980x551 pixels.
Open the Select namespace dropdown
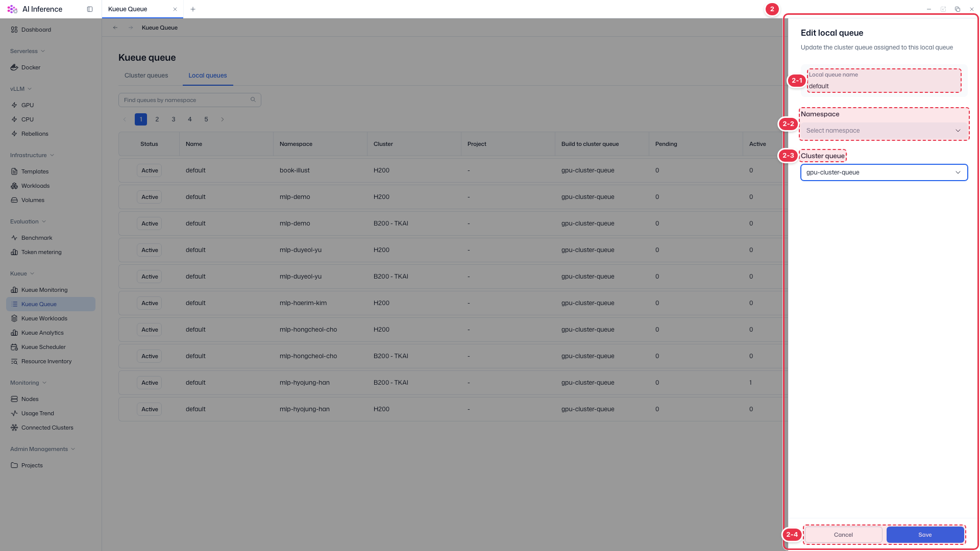coord(884,131)
